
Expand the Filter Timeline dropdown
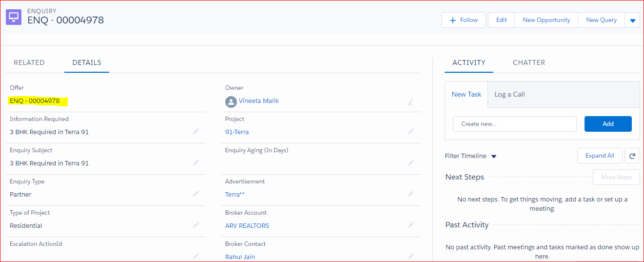(493, 157)
